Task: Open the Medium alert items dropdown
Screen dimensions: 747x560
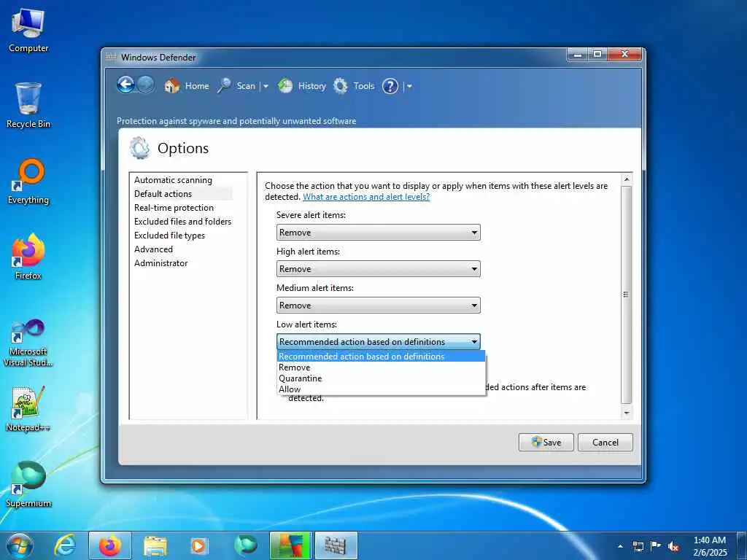Action: [x=379, y=306]
